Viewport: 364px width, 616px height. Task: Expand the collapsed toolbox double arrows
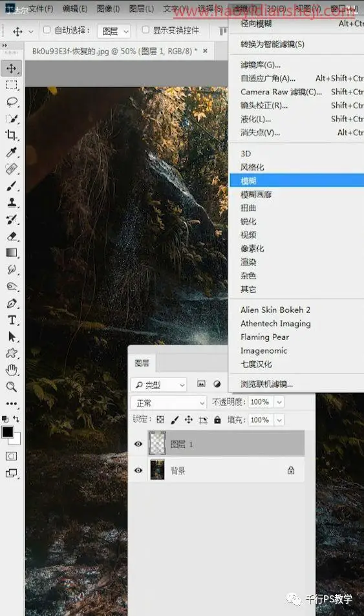(5, 46)
